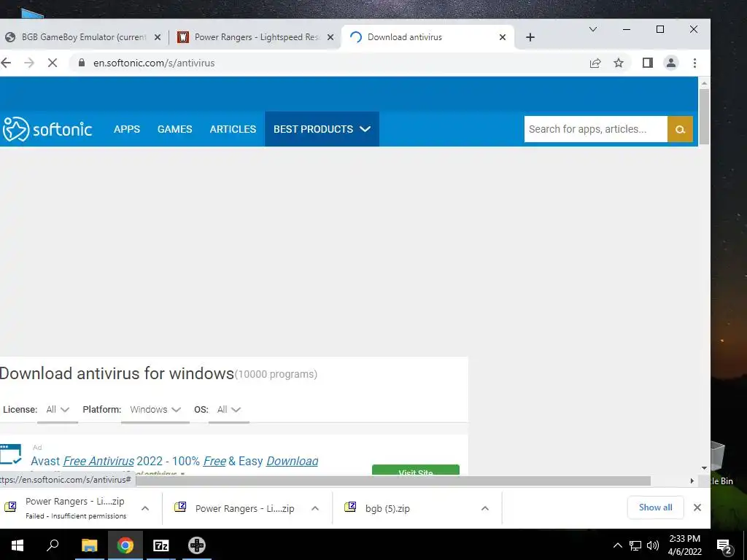Open the APPS menu item
Image resolution: width=747 pixels, height=560 pixels.
127,129
